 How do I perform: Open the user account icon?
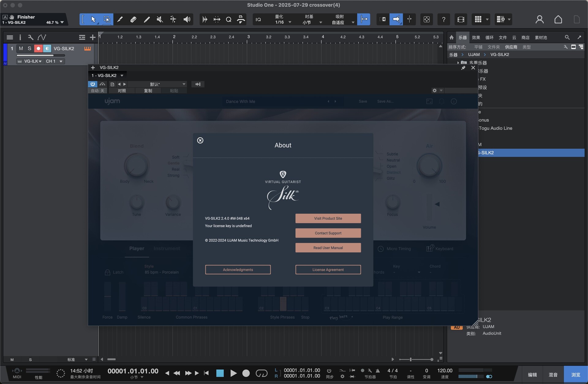tap(540, 20)
